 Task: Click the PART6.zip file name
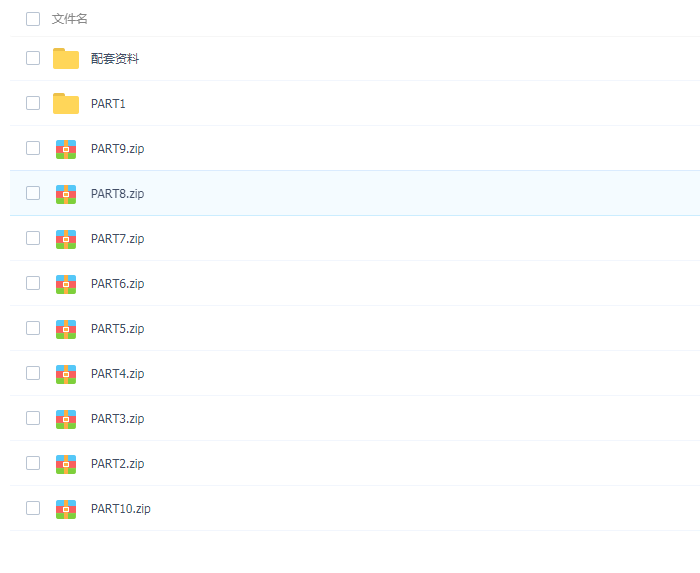coord(117,284)
